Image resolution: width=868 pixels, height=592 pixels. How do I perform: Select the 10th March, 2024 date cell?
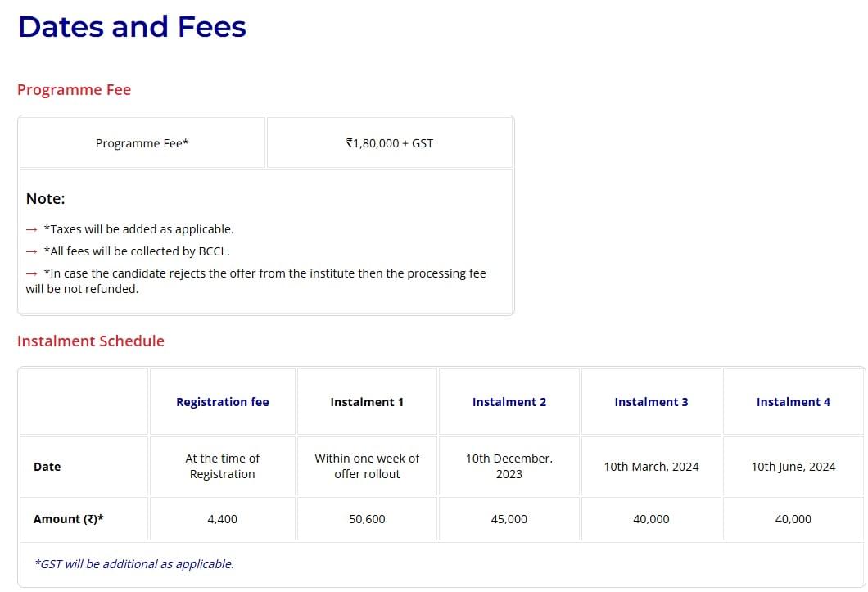(x=651, y=467)
